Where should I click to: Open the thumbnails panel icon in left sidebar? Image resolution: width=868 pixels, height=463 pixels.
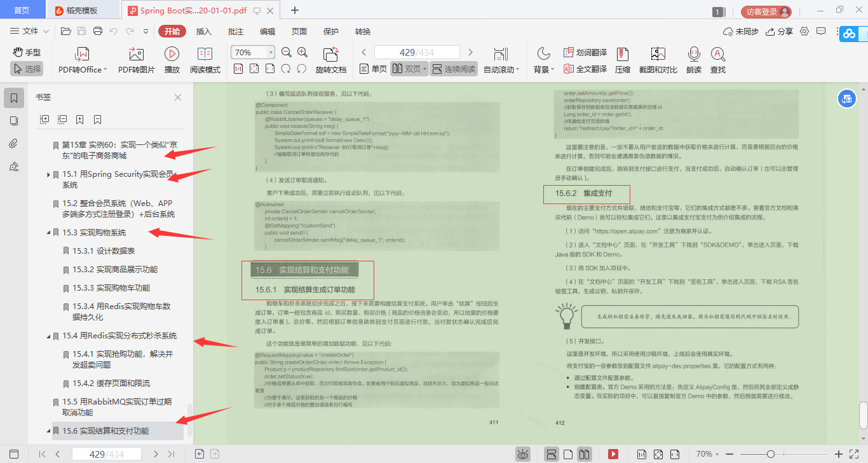(x=14, y=121)
